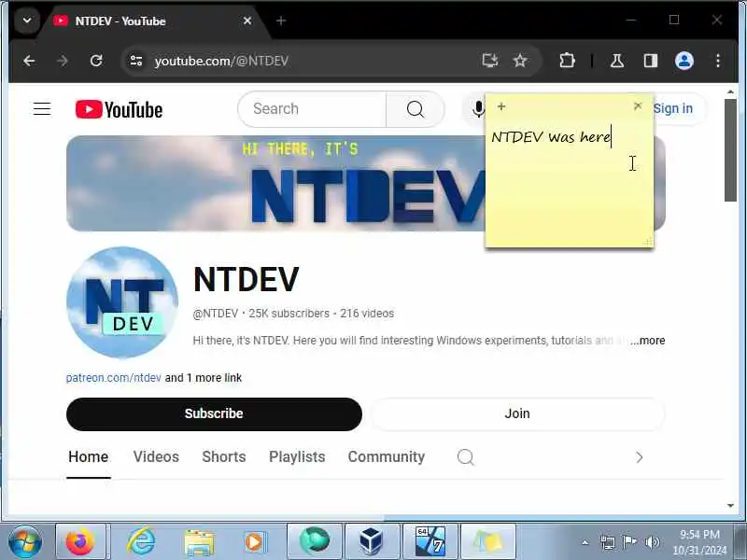Open the Chrome profile avatar
The image size is (747, 560).
(684, 61)
